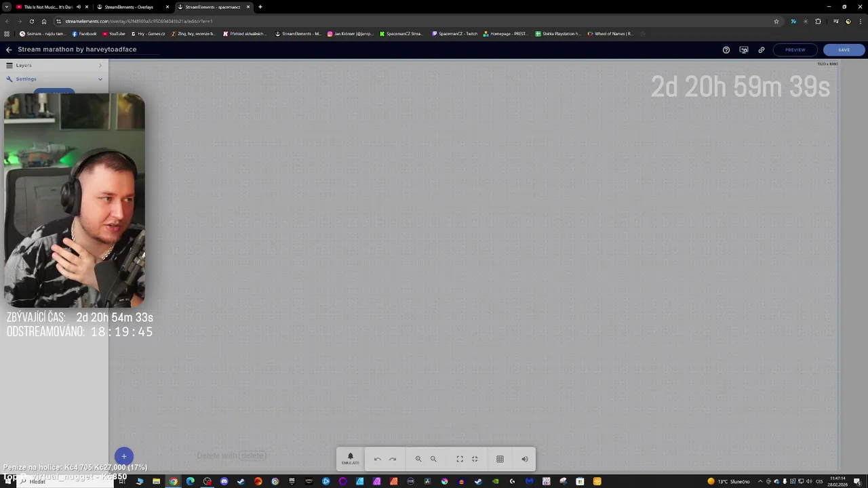Open overlay monitor settings icon
The height and width of the screenshot is (488, 868).
pos(744,49)
